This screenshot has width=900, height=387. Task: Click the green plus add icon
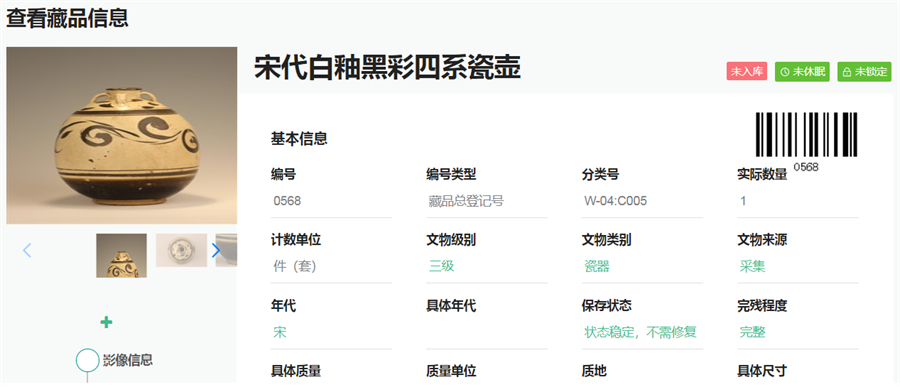pos(106,322)
